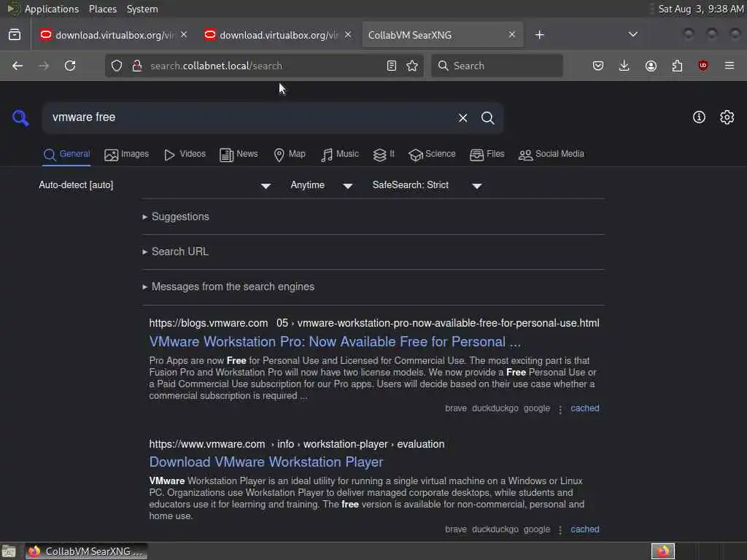Click the CollabVM SearXNG taskbar window button
This screenshot has height=560, width=747.
[86, 551]
